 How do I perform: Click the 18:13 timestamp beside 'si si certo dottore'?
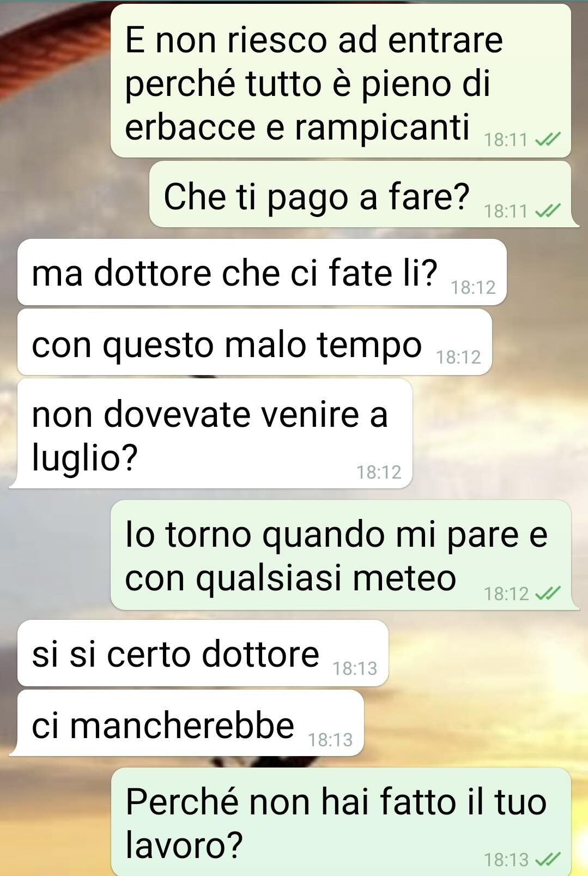pos(355,668)
